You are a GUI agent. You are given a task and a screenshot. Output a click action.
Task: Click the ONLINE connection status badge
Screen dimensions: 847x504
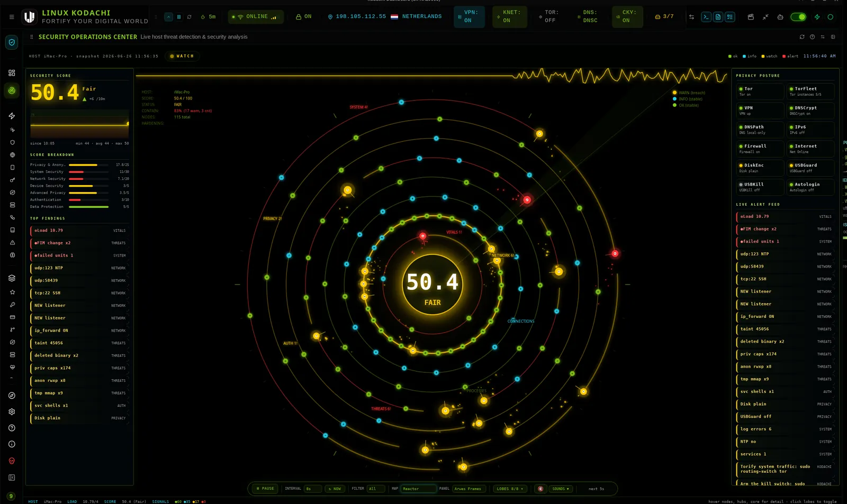[x=256, y=17]
